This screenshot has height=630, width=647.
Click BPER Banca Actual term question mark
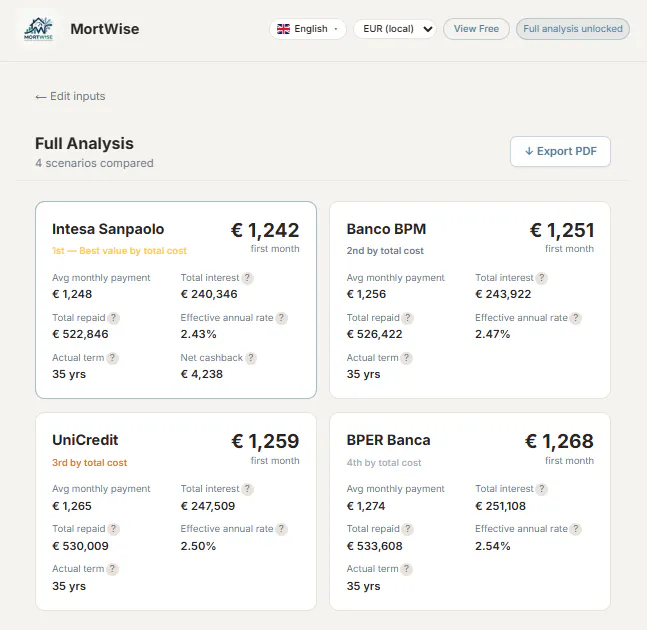406,569
